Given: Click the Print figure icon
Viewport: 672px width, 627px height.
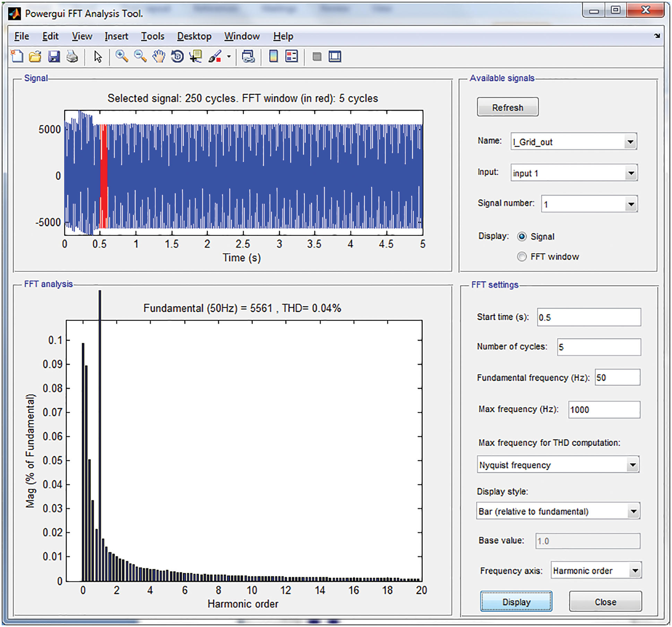Looking at the screenshot, I should [72, 56].
